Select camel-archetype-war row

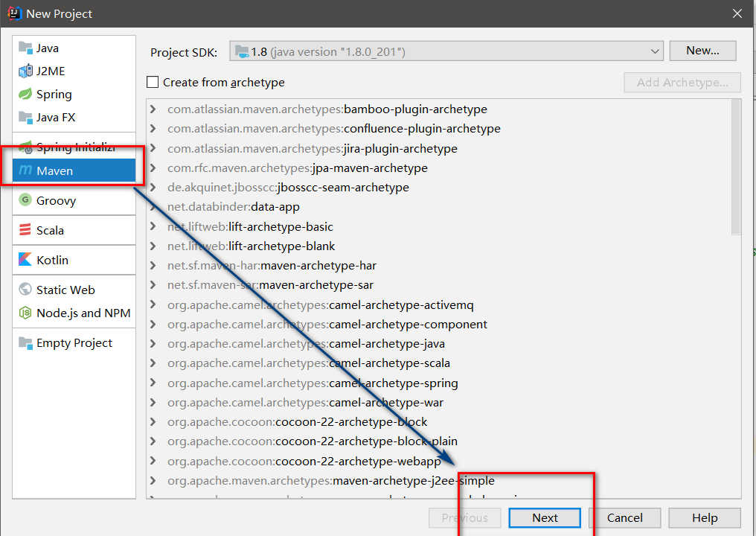click(439, 402)
